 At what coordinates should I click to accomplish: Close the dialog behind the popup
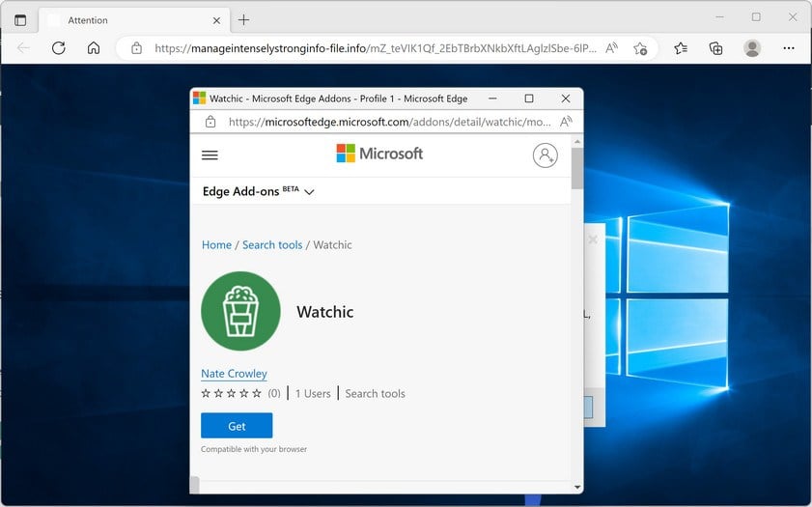593,239
